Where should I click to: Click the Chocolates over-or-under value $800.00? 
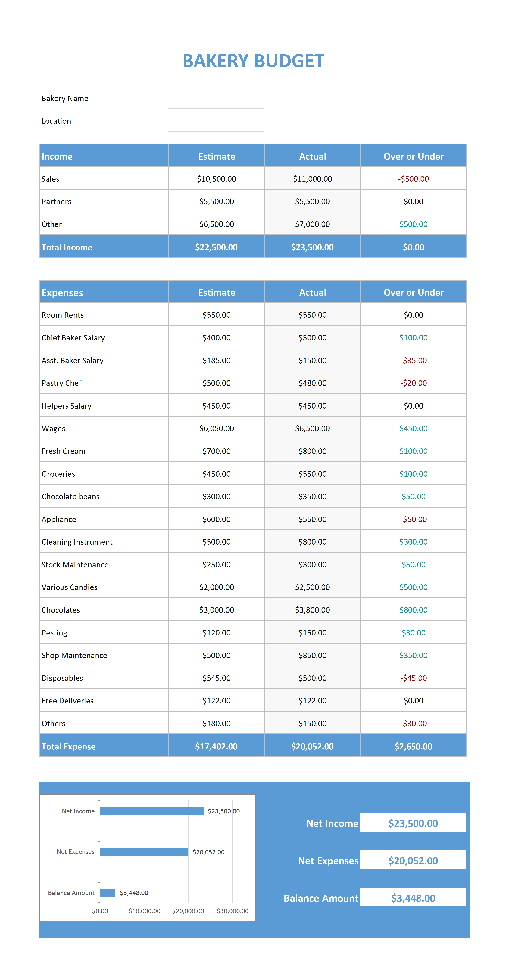point(413,610)
